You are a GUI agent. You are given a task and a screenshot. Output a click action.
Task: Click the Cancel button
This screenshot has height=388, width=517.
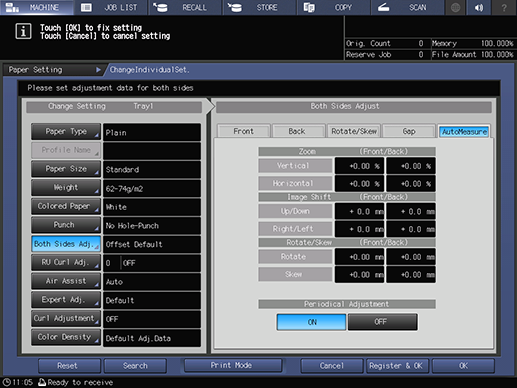[x=332, y=366]
